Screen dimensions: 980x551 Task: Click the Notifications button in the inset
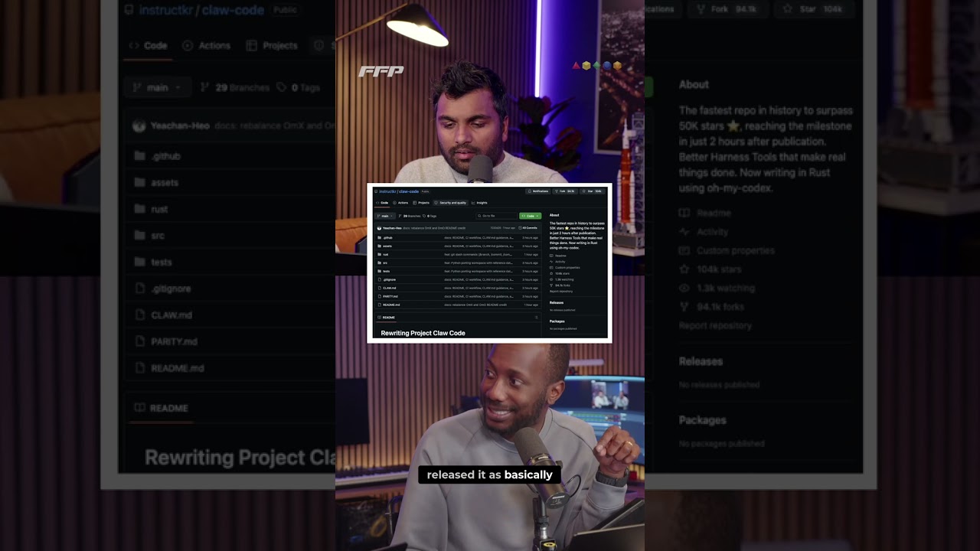pos(538,191)
